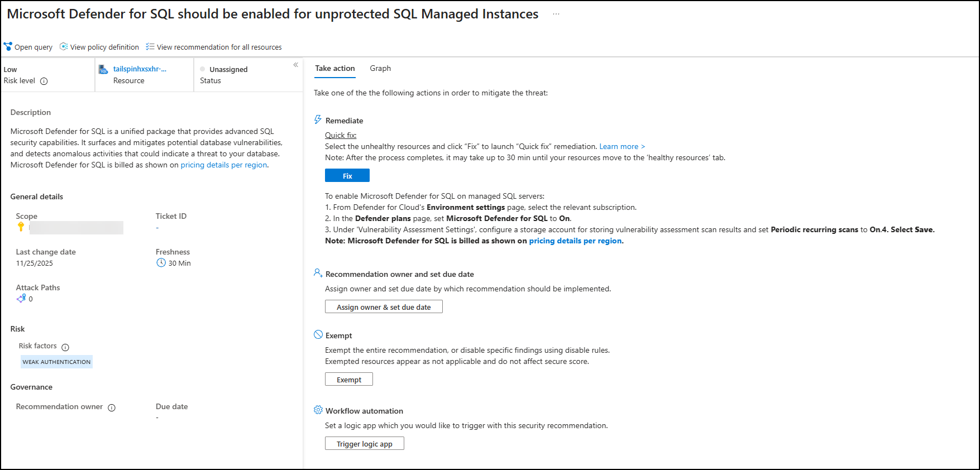
Task: Click the Exempt section circle icon
Action: (318, 334)
